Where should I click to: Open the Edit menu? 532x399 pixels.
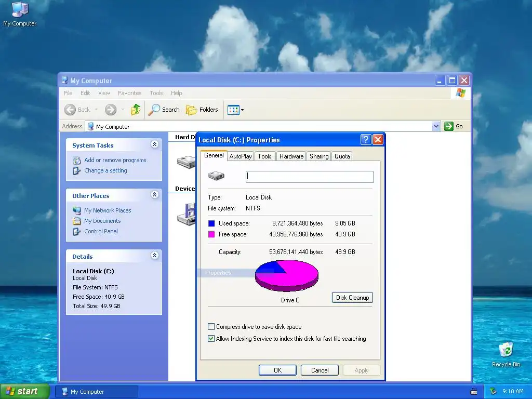[85, 93]
